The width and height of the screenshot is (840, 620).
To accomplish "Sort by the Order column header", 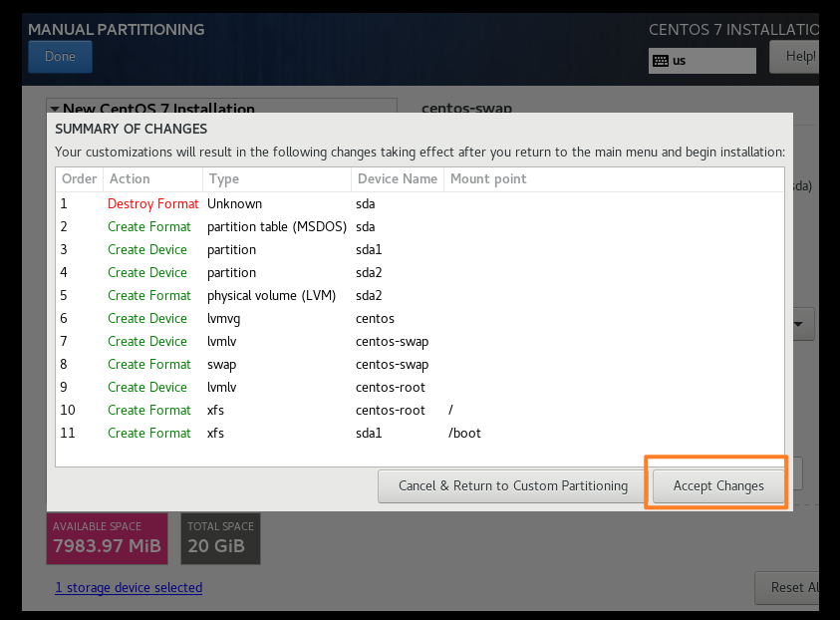I will coord(80,179).
